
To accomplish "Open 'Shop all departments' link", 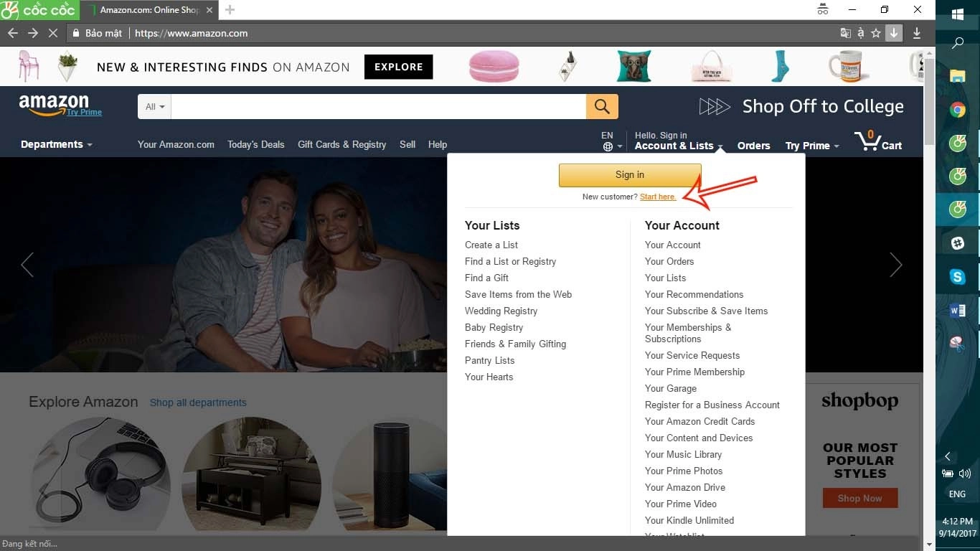I will click(x=198, y=402).
